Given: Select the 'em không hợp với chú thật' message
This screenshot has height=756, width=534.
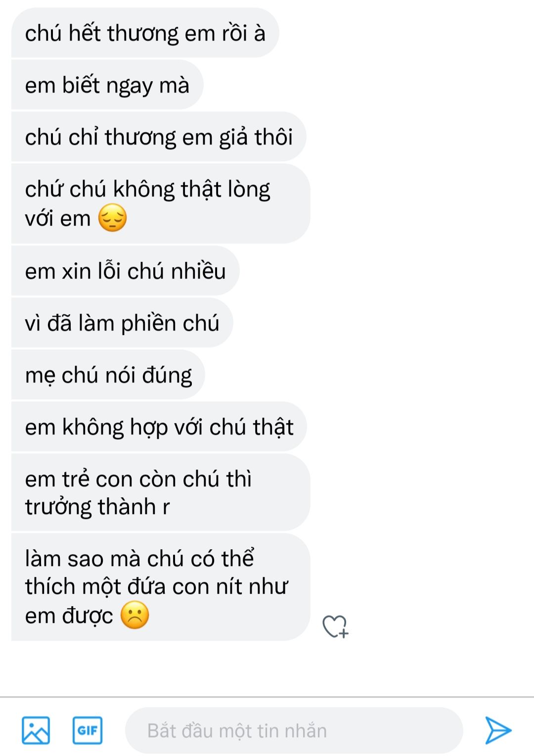Looking at the screenshot, I should pos(159,427).
